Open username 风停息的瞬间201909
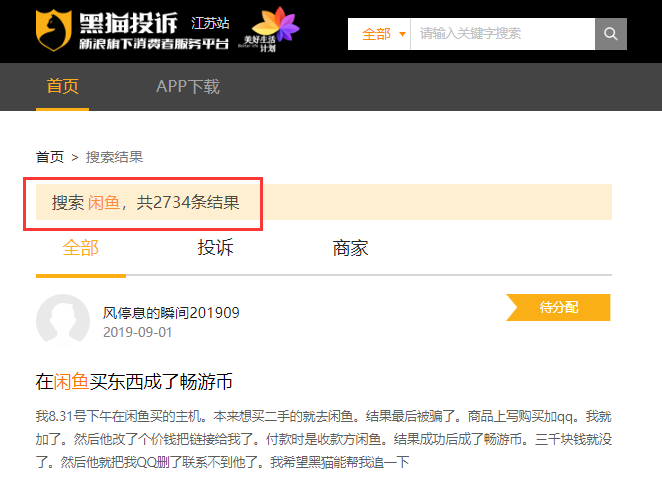This screenshot has width=662, height=482. point(171,313)
